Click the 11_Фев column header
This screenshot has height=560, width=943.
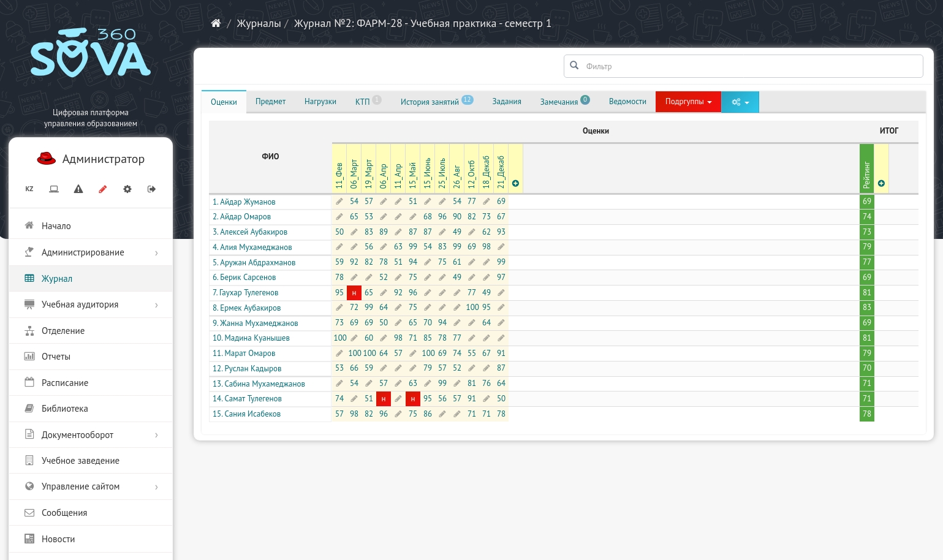click(339, 168)
